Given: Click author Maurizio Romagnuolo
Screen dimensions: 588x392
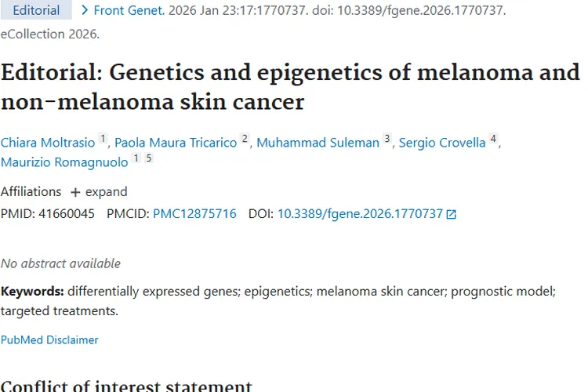Looking at the screenshot, I should point(64,162).
